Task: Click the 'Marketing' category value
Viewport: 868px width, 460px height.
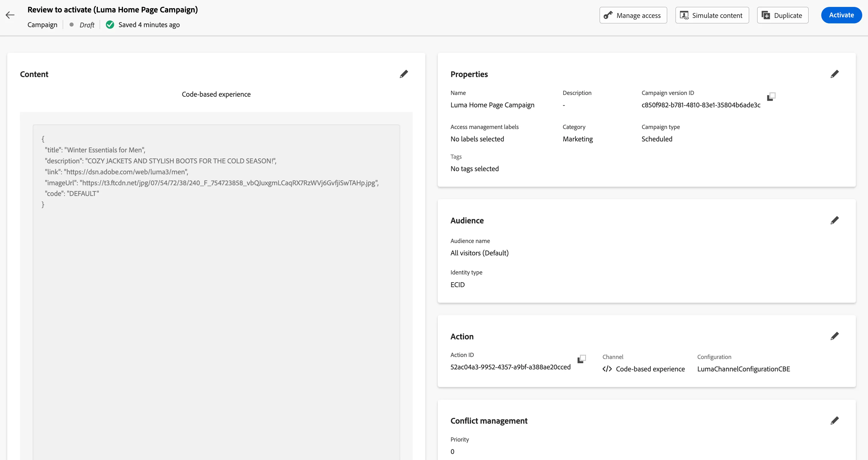Action: coord(577,139)
